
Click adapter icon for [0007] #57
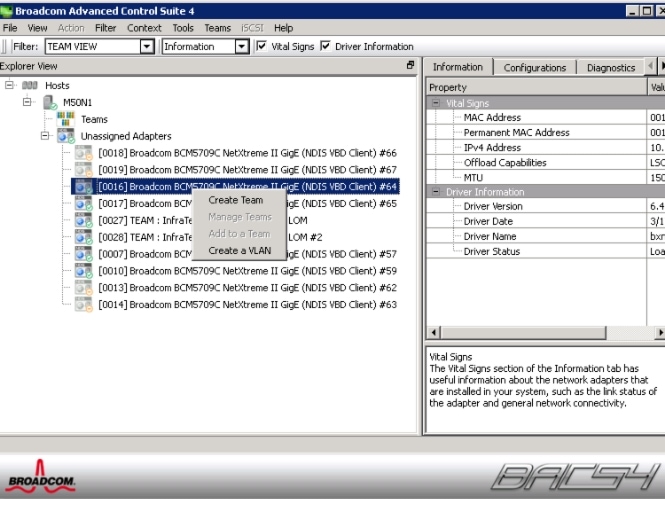(x=84, y=254)
